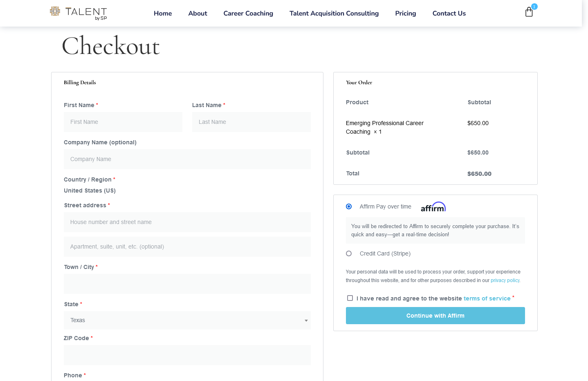Go to Contact Us
This screenshot has height=381, width=588.
point(449,13)
